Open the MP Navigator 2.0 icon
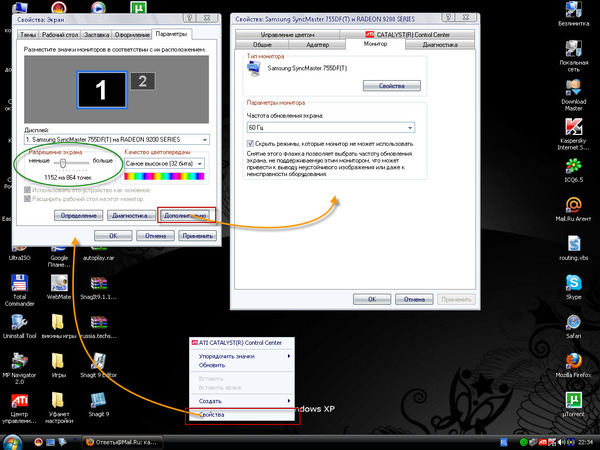The height and width of the screenshot is (450, 600). pyautogui.click(x=19, y=361)
